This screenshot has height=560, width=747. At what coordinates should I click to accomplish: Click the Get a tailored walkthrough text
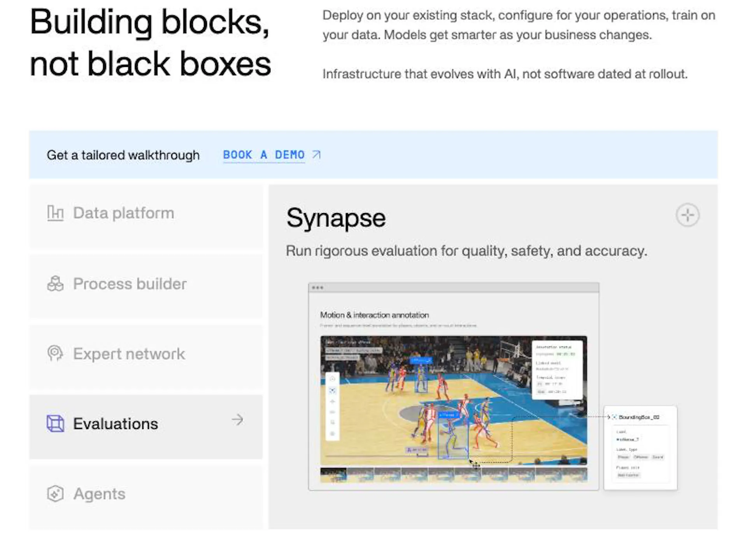point(123,155)
